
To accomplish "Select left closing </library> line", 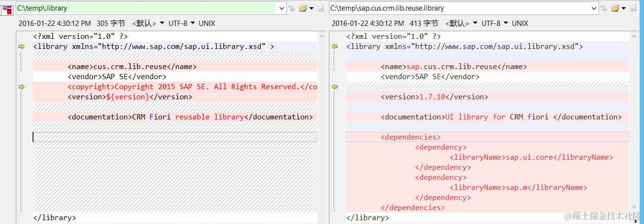I will [x=175, y=218].
